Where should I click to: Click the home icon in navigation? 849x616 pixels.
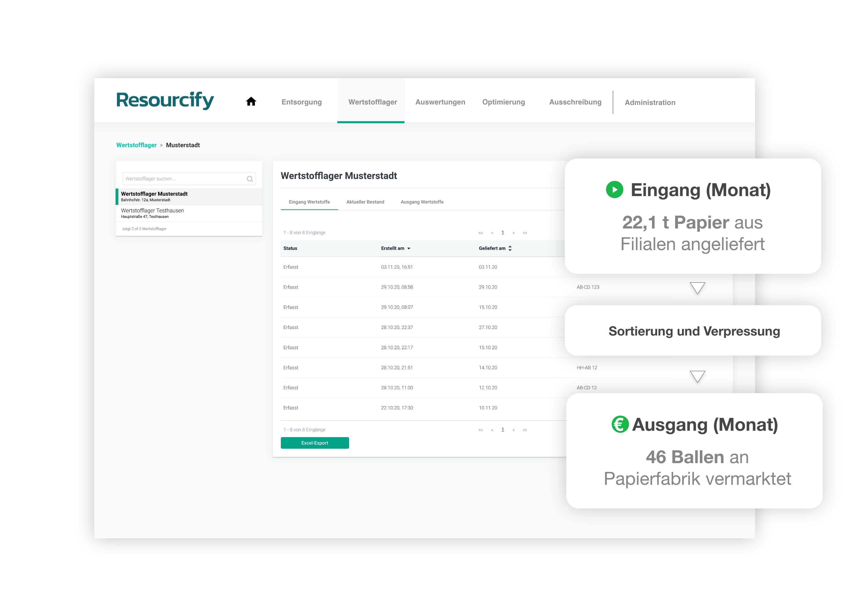coord(251,101)
